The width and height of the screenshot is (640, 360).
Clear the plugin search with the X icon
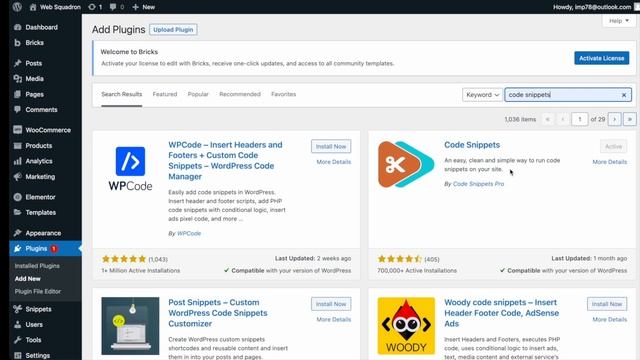pyautogui.click(x=624, y=95)
